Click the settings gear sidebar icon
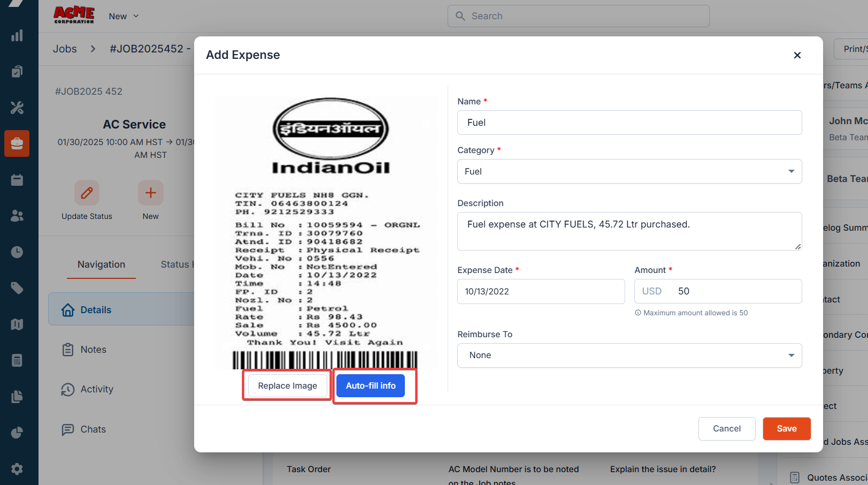868x485 pixels. coord(17,469)
